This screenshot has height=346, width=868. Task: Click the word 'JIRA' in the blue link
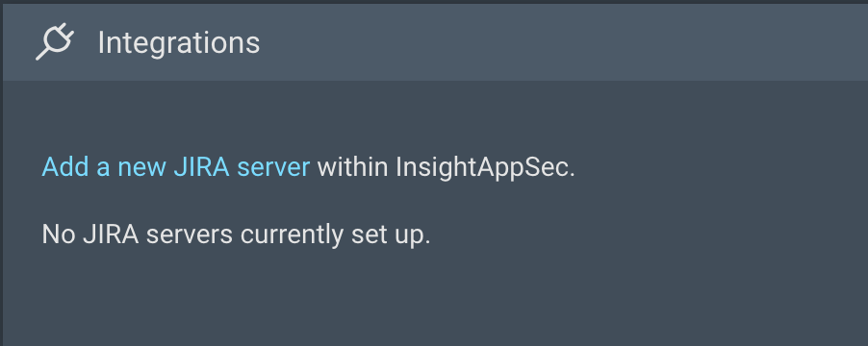201,167
